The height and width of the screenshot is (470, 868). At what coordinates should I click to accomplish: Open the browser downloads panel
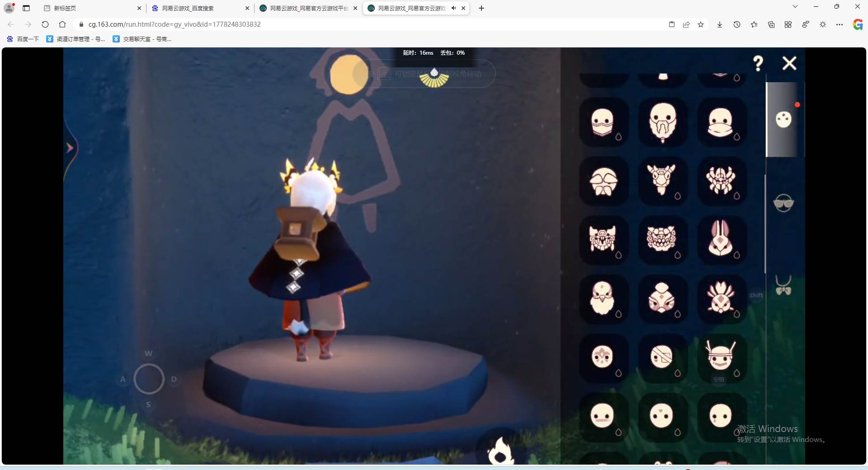pos(720,24)
